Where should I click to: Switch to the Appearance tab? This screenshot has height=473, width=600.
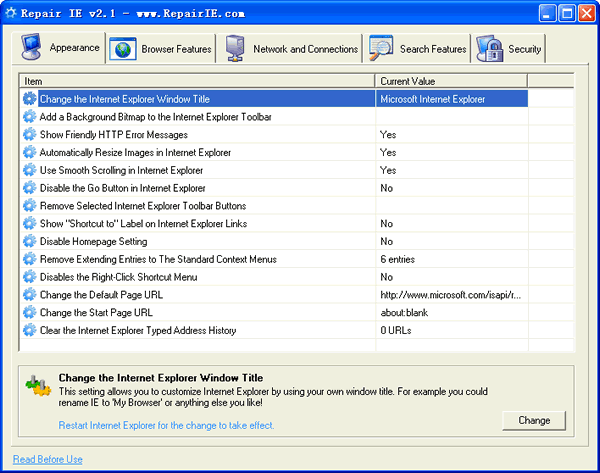coord(59,47)
